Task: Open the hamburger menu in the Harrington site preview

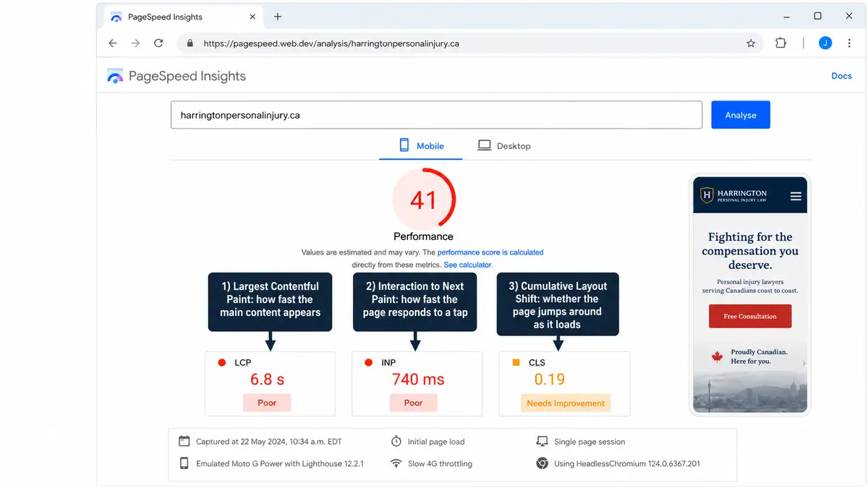Action: click(796, 196)
